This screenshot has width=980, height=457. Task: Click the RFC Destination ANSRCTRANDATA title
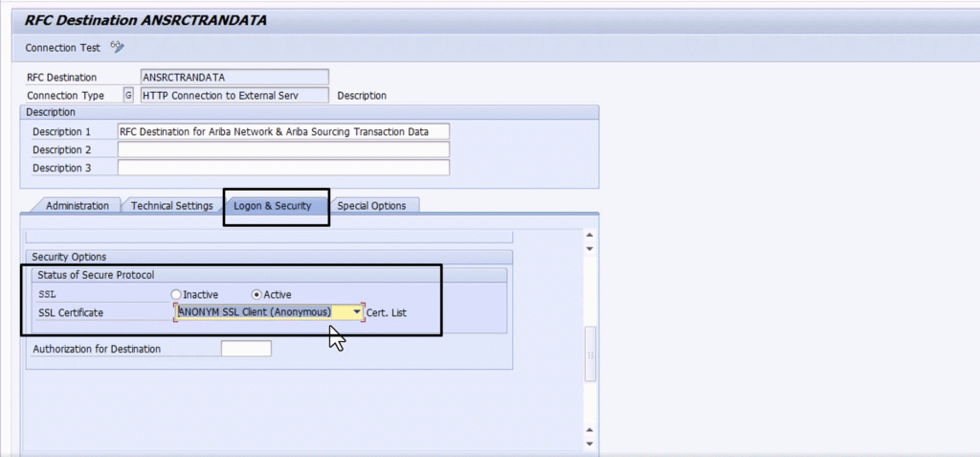click(145, 21)
